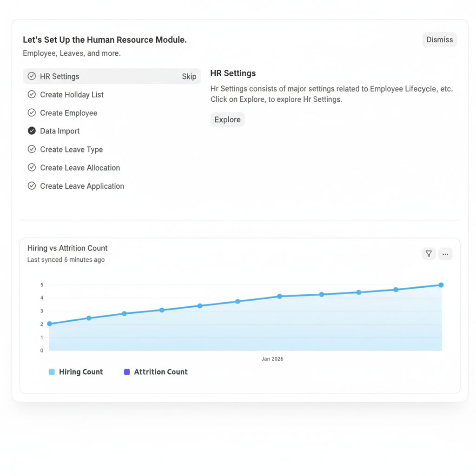Dismiss the HR module onboarding panel

pyautogui.click(x=439, y=40)
